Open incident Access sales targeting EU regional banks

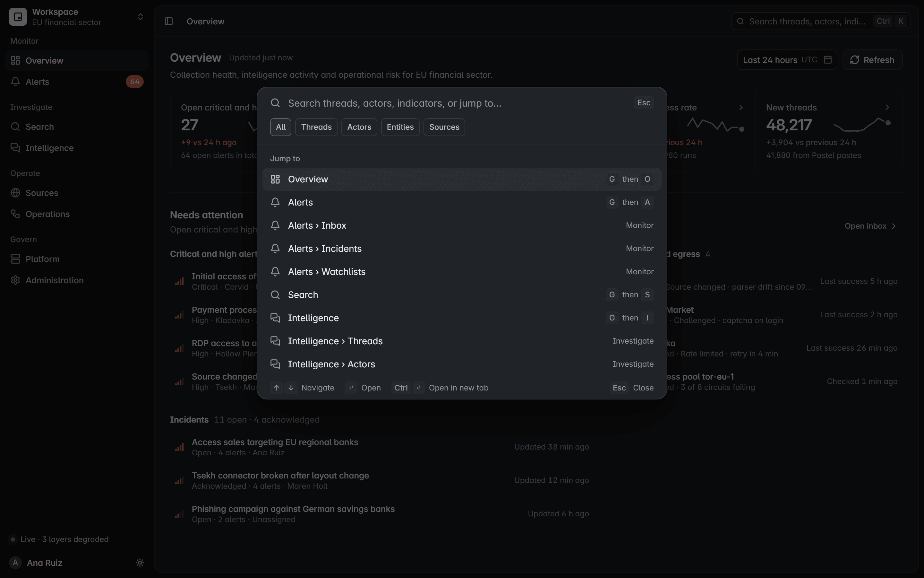point(379,447)
